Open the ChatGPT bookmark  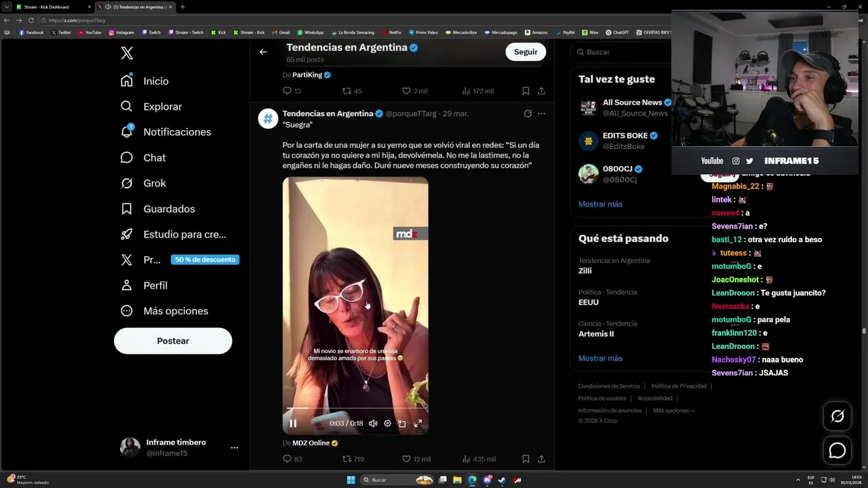click(617, 33)
